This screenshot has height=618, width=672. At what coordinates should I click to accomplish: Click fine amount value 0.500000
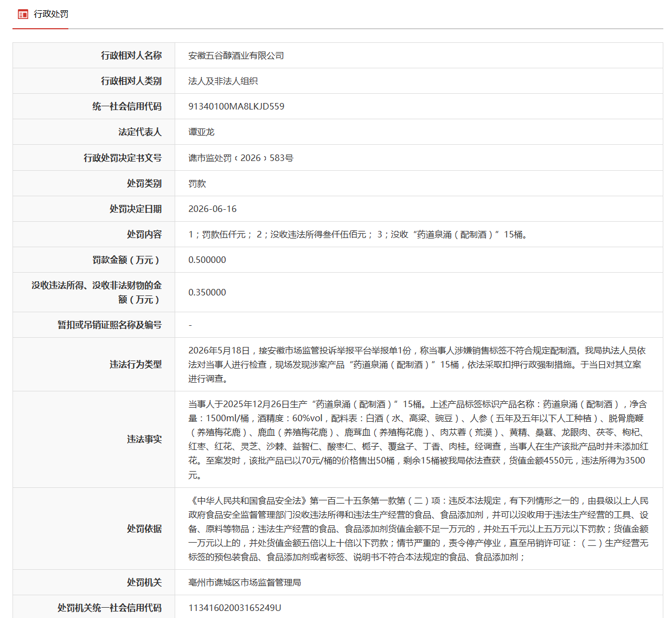point(207,260)
